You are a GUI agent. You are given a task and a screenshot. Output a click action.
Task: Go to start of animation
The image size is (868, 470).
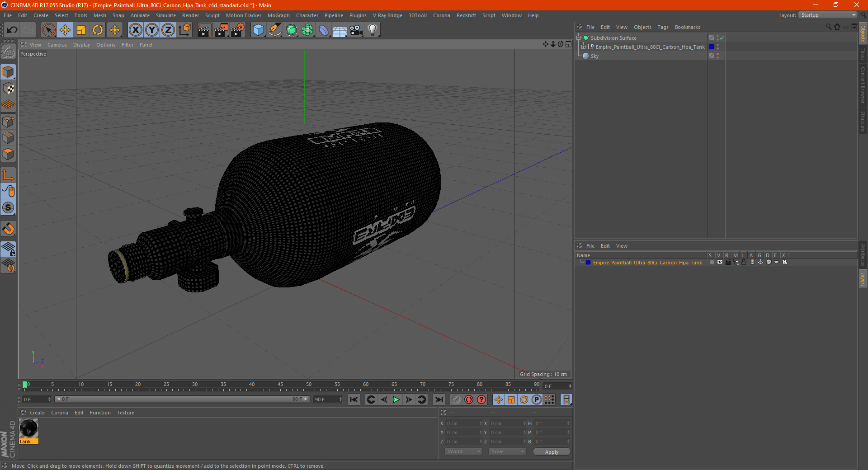pos(354,399)
